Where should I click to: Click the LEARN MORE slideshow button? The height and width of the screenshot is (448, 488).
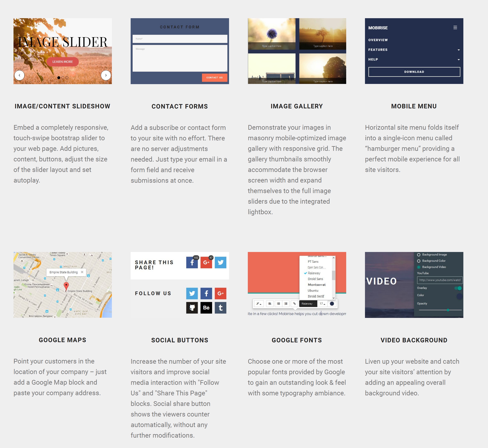(63, 61)
